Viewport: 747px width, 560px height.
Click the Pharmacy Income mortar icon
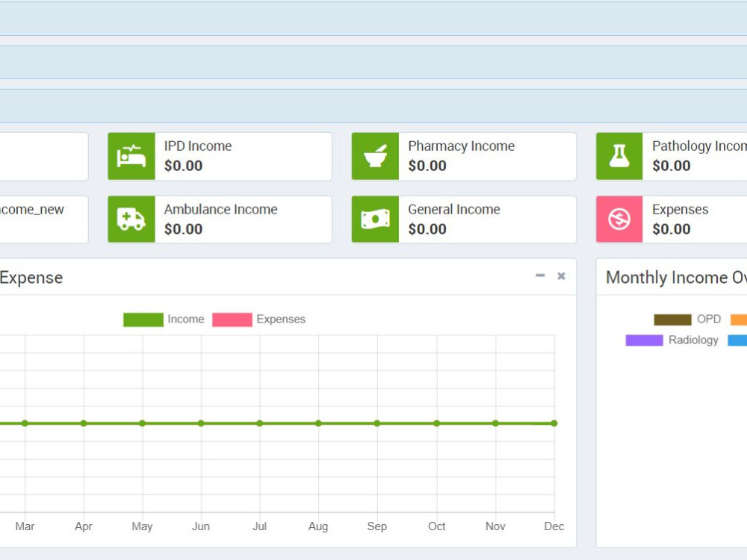coord(375,156)
